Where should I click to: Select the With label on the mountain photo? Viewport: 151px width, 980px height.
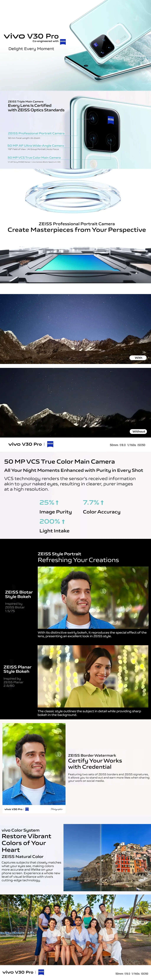138,358
